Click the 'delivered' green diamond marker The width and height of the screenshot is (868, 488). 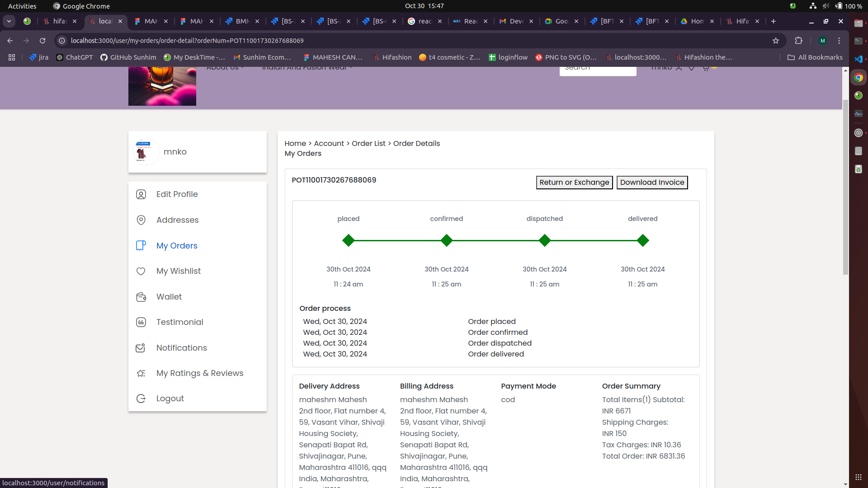pyautogui.click(x=643, y=240)
